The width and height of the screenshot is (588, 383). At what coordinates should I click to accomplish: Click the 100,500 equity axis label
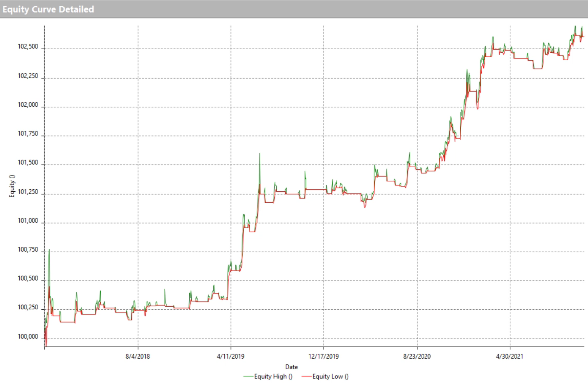[x=28, y=278]
